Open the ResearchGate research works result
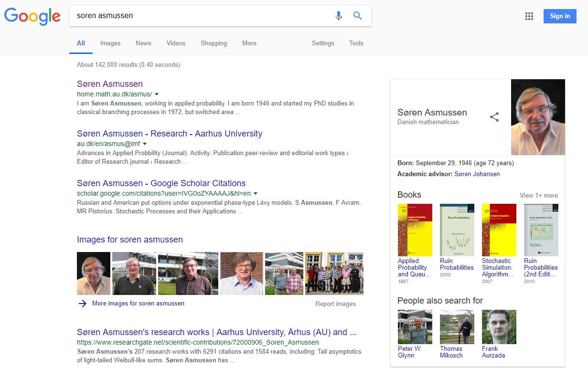The image size is (588, 368). pos(217,332)
